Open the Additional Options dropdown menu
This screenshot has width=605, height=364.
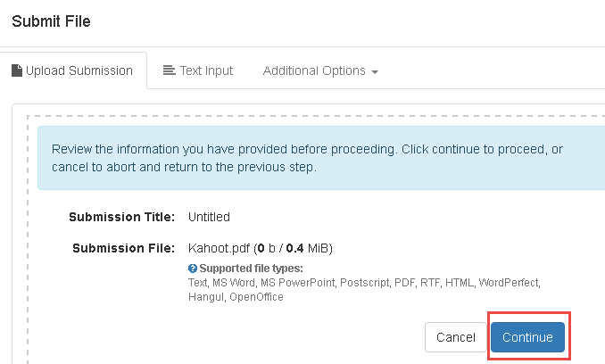(320, 70)
